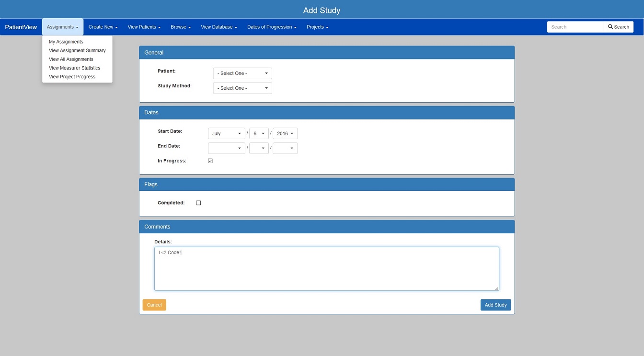Click the Flags panel header
This screenshot has height=356, width=644.
coord(327,185)
